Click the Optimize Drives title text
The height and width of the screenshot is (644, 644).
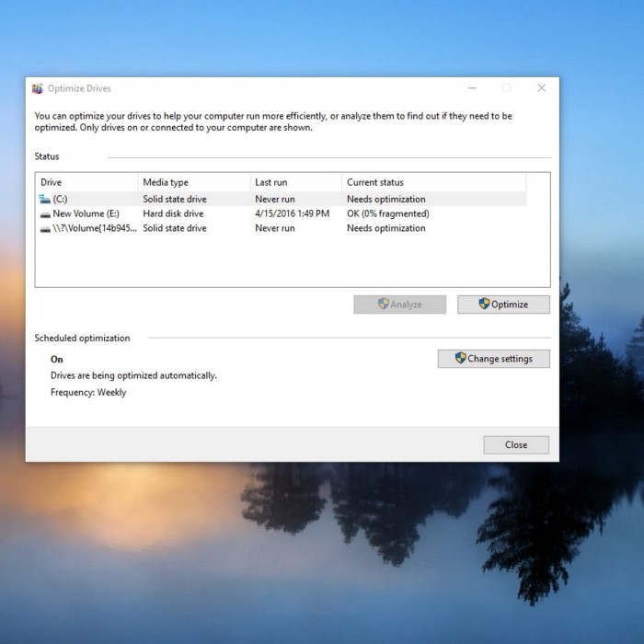[x=79, y=88]
